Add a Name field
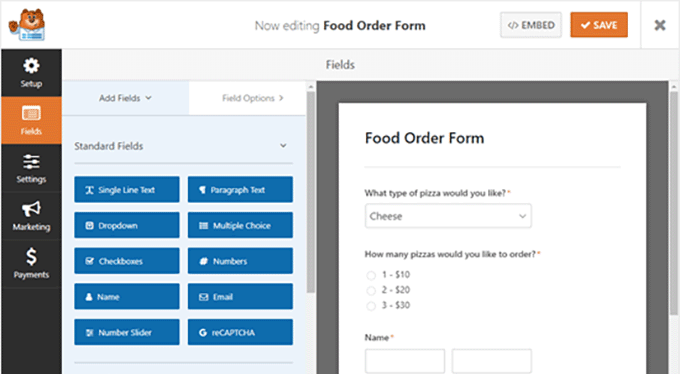This screenshot has height=374, width=680. coord(127,296)
